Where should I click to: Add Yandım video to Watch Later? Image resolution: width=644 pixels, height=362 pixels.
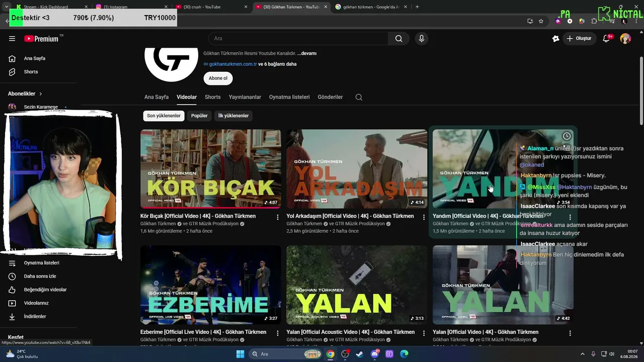[x=567, y=136]
